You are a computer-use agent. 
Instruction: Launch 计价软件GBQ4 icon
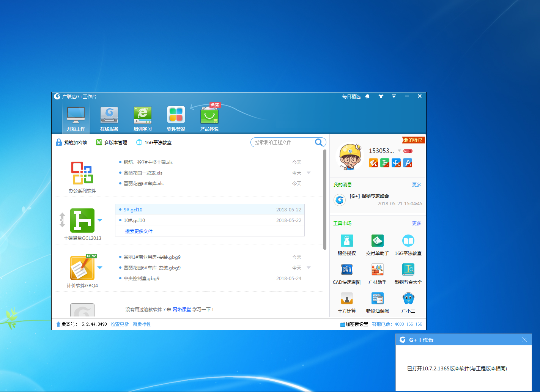click(82, 268)
